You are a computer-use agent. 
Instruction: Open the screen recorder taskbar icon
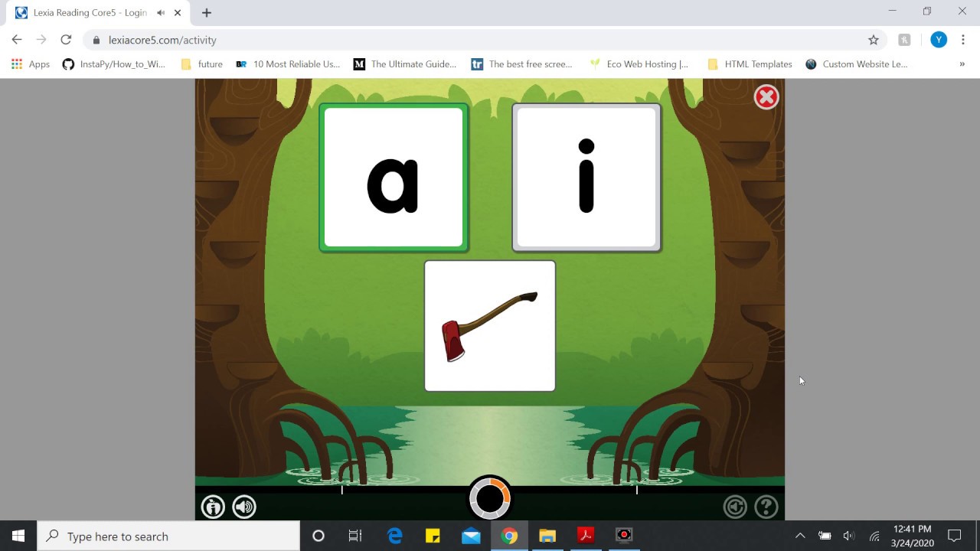point(624,536)
